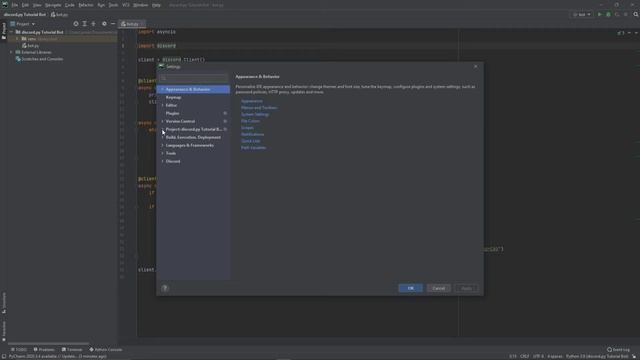Viewport: 640px width, 360px height.
Task: Open the Event Log
Action: pyautogui.click(x=618, y=350)
